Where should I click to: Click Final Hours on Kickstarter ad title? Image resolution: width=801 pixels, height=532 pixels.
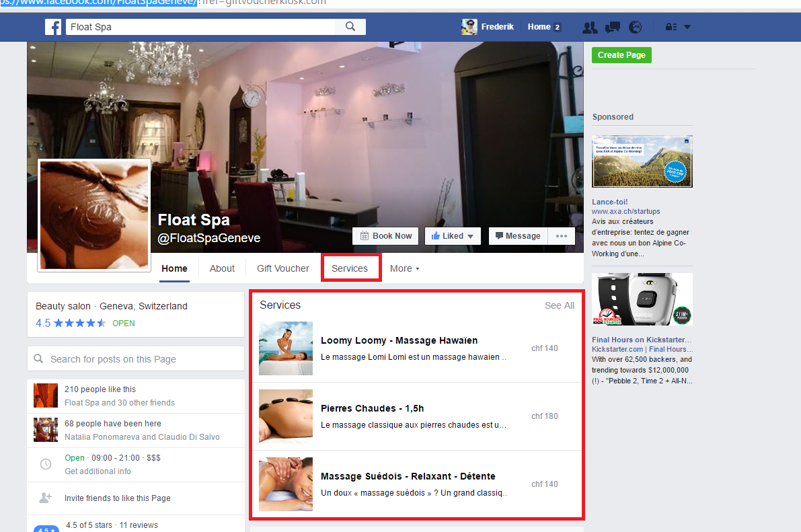(642, 340)
